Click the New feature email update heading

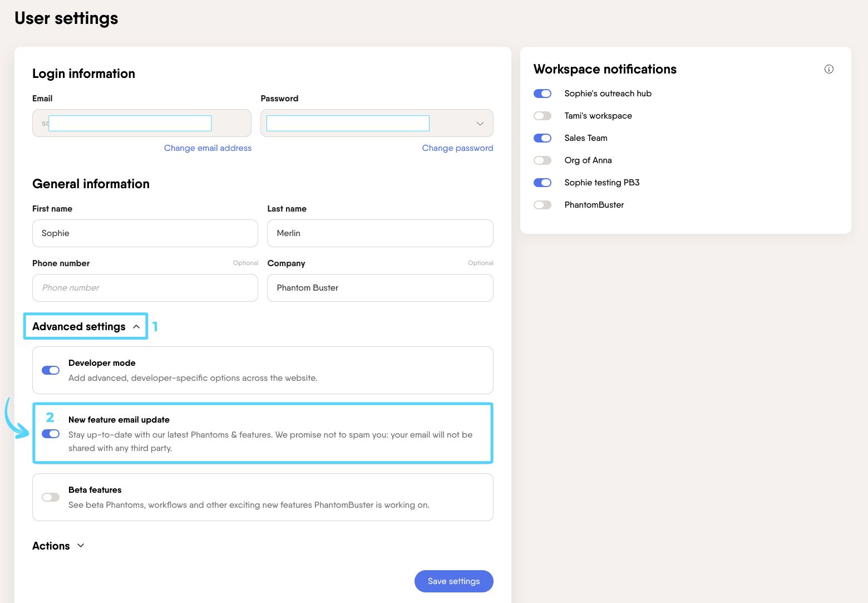pos(119,420)
